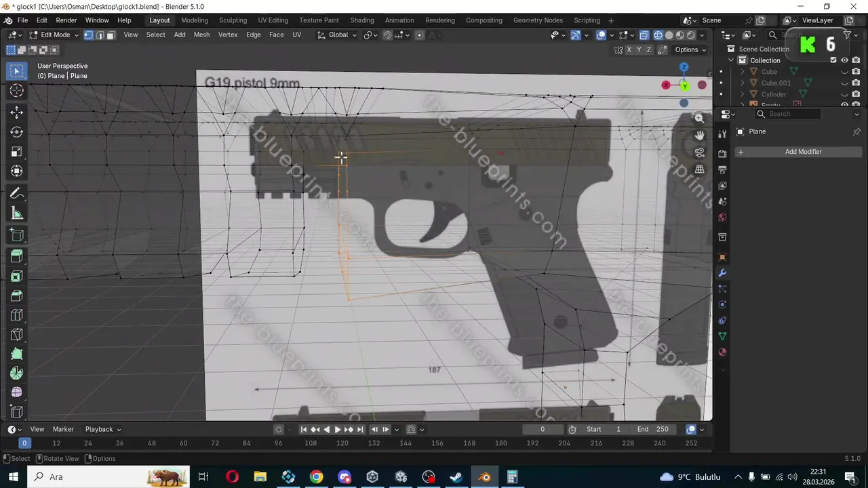Open overlays dropdown arrow

[x=612, y=35]
